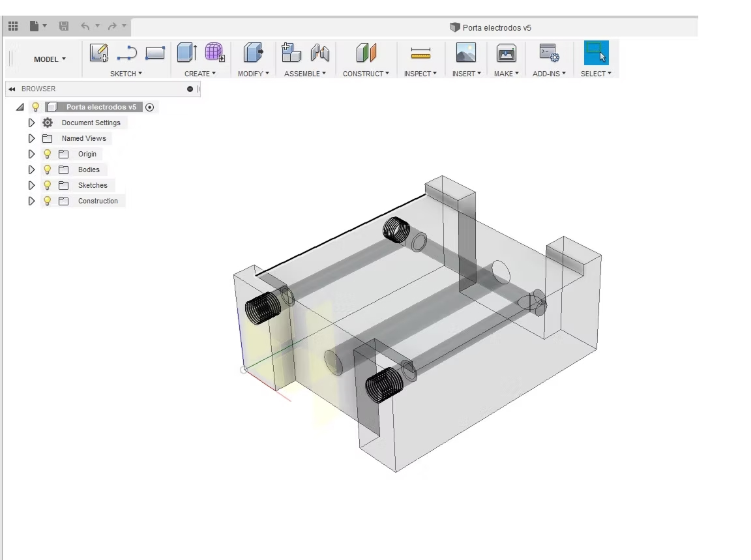Click the Create Form sculpt icon

tap(214, 53)
